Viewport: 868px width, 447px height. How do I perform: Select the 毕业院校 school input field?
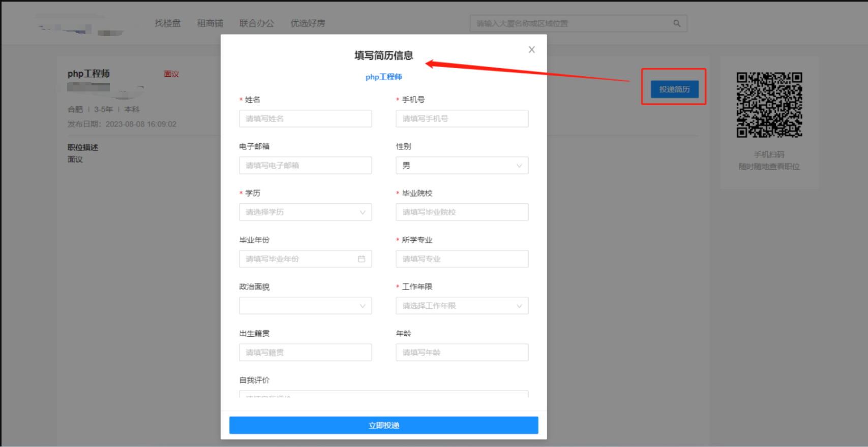coord(462,212)
